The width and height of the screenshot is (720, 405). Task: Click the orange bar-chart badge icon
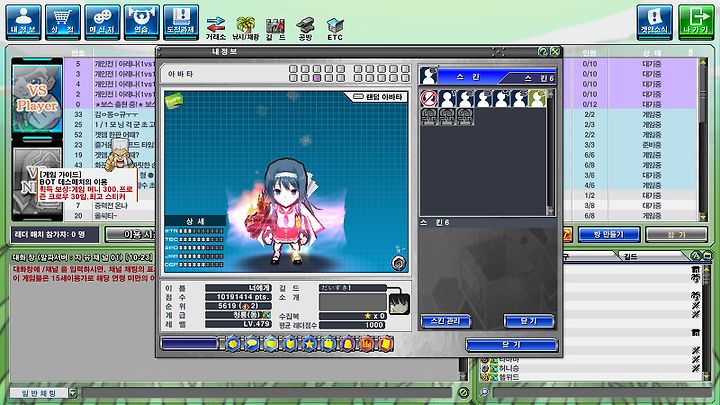click(366, 343)
